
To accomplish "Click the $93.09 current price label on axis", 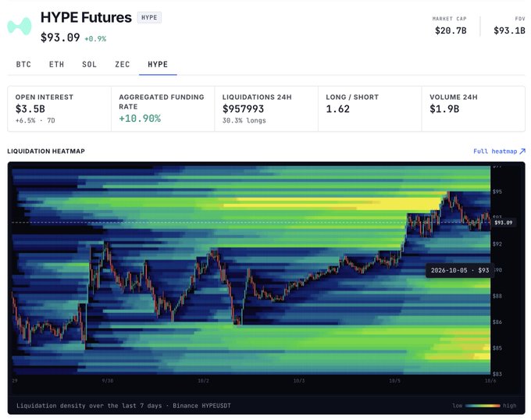I will tap(503, 222).
